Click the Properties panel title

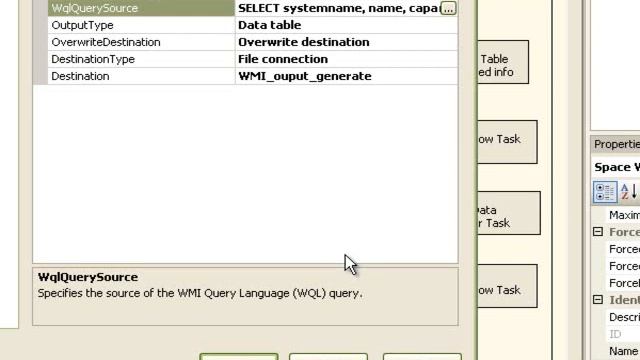[x=617, y=144]
